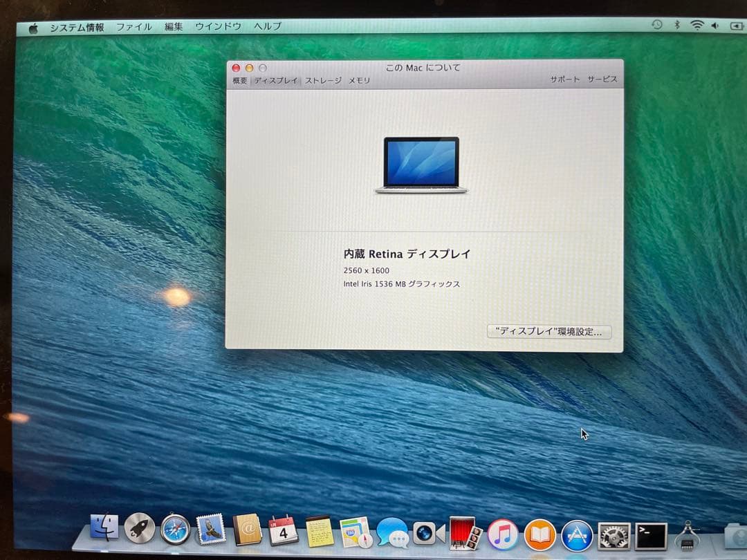Open iBooks from the Dock

coord(539,534)
